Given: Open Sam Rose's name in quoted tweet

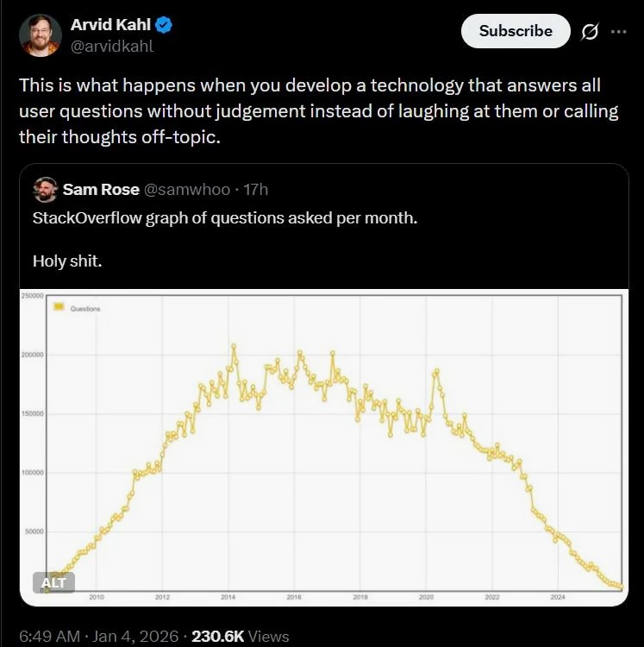Looking at the screenshot, I should [101, 190].
